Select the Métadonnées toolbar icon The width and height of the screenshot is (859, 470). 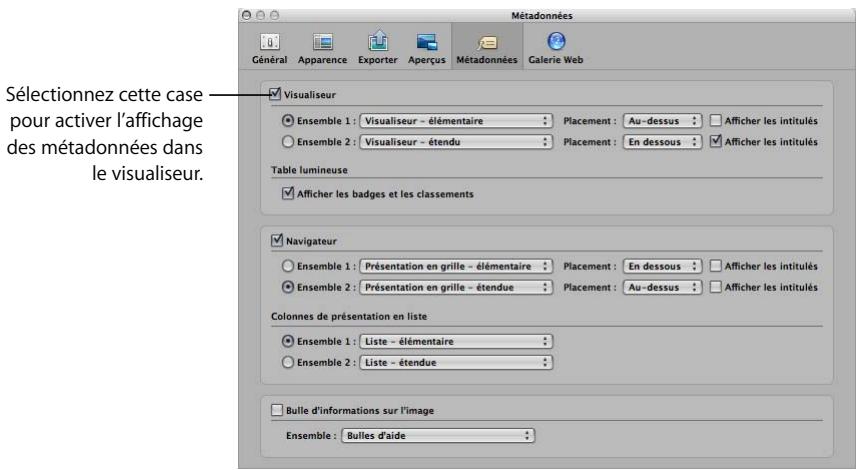[486, 48]
